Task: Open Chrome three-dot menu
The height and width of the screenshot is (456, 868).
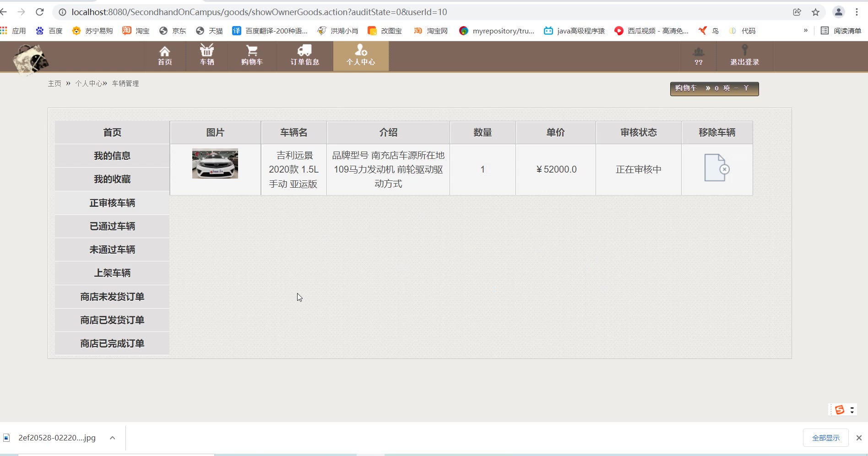Action: pos(857,12)
